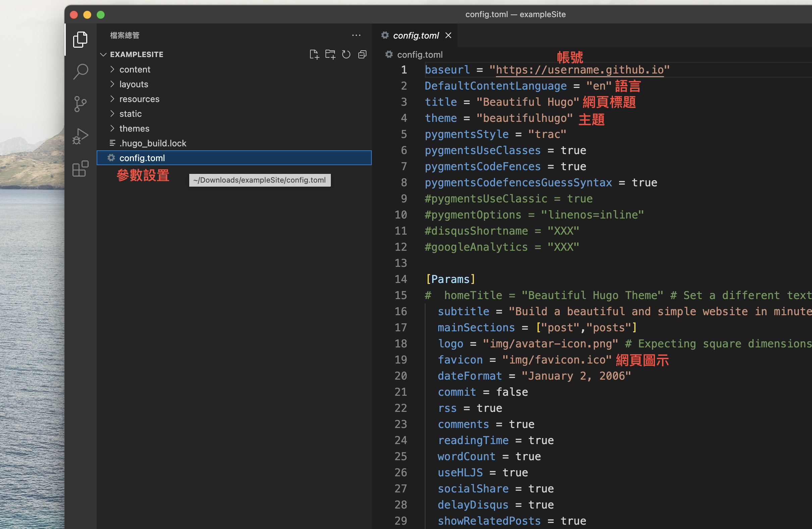Click line number 1 in the gutter
The height and width of the screenshot is (529, 812).
point(404,70)
